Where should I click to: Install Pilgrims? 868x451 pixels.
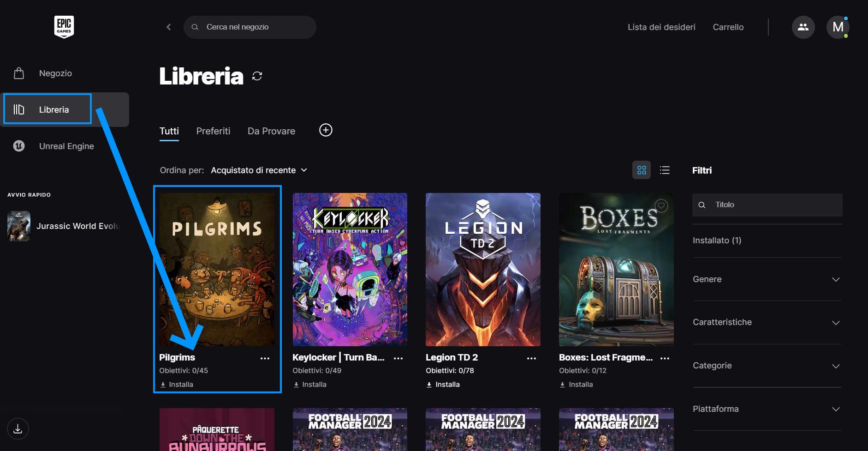tap(177, 385)
